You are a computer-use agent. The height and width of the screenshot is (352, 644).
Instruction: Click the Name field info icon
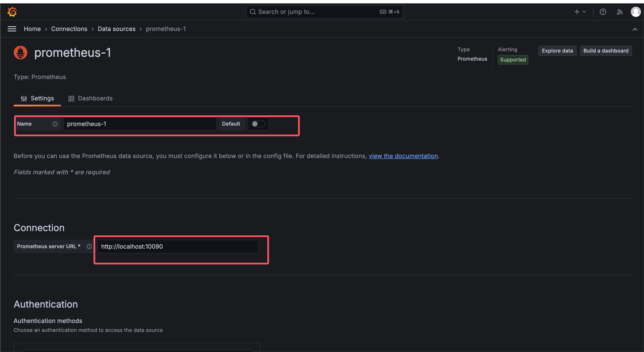(55, 124)
